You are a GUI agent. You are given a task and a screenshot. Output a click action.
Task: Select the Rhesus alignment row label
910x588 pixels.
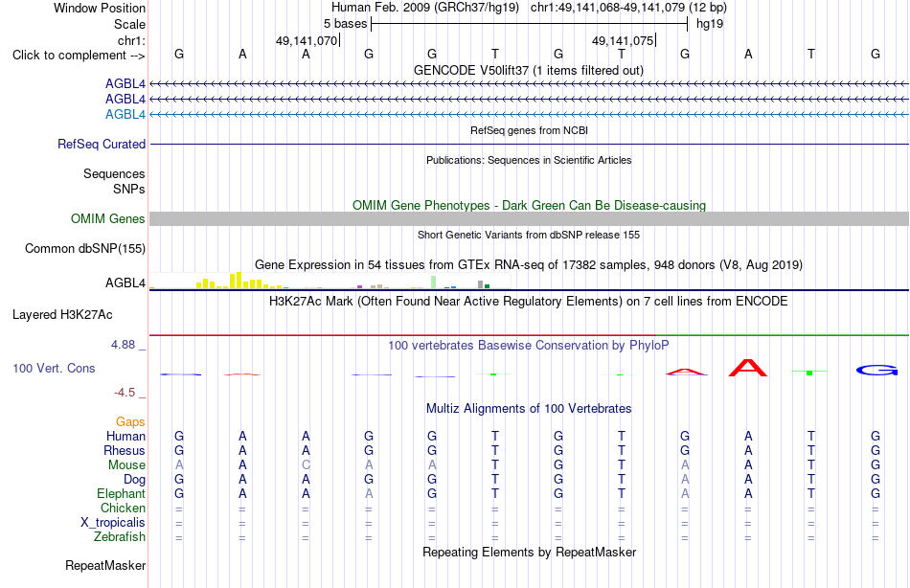tap(125, 450)
